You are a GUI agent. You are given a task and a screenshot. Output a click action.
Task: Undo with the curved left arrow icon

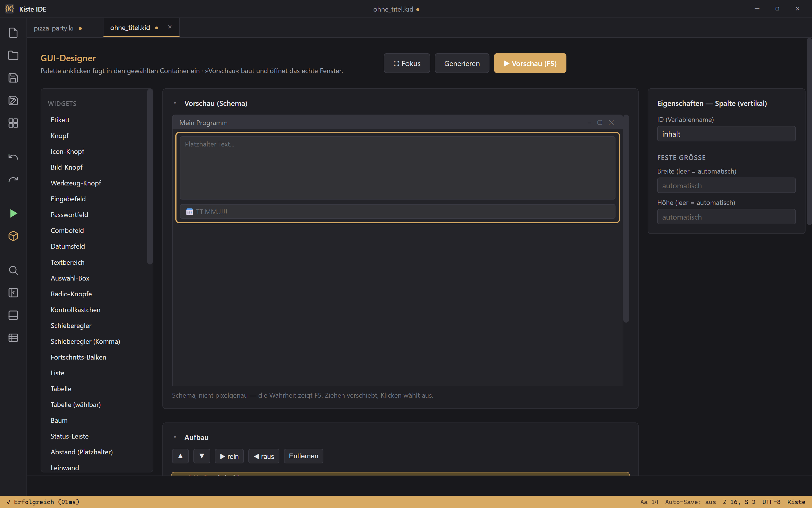tap(13, 157)
